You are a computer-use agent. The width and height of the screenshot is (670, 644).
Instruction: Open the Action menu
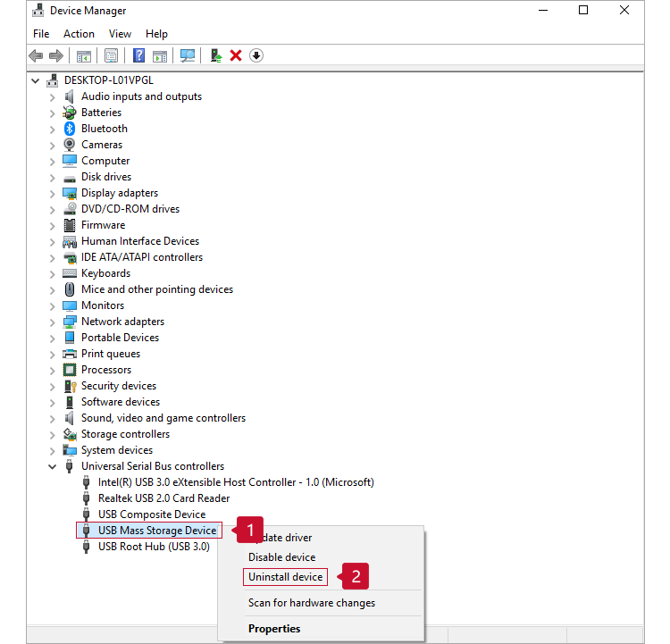click(79, 34)
